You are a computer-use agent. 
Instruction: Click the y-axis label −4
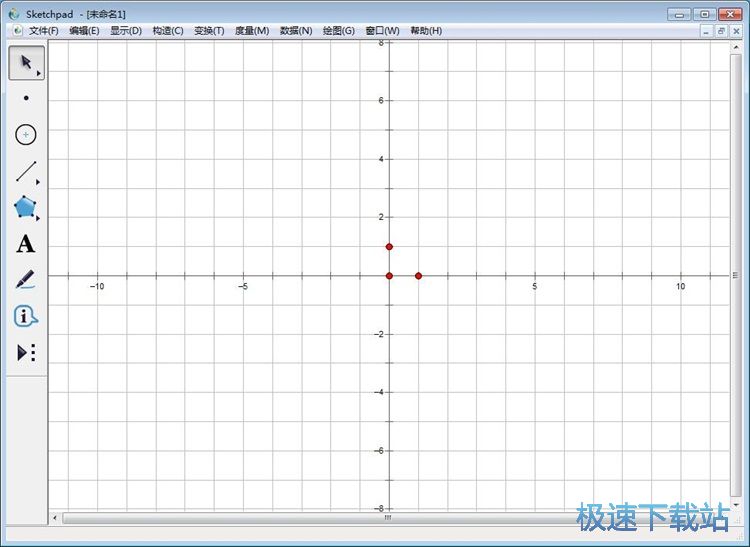[379, 392]
